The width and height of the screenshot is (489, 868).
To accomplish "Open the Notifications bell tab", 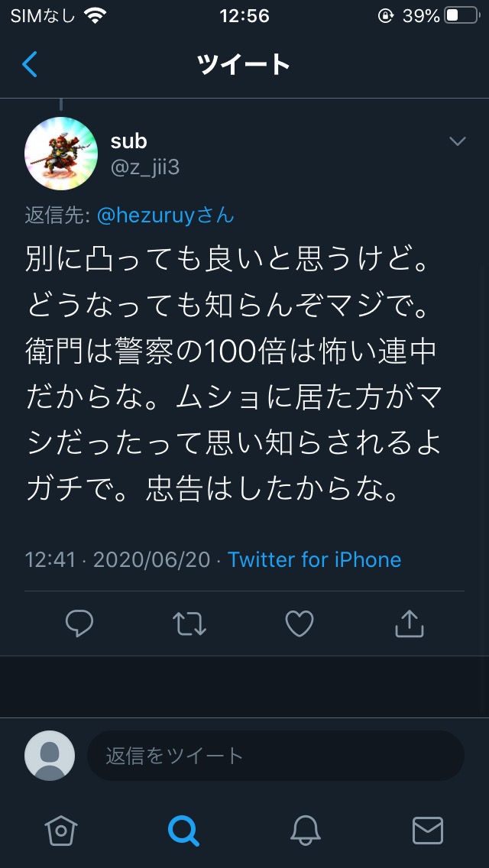I will click(x=306, y=831).
